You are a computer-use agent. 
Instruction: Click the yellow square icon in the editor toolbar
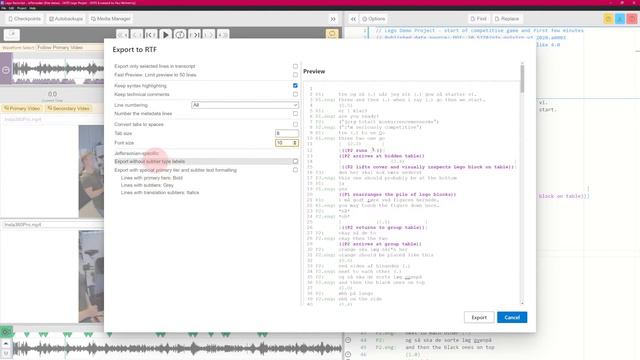pos(608,19)
